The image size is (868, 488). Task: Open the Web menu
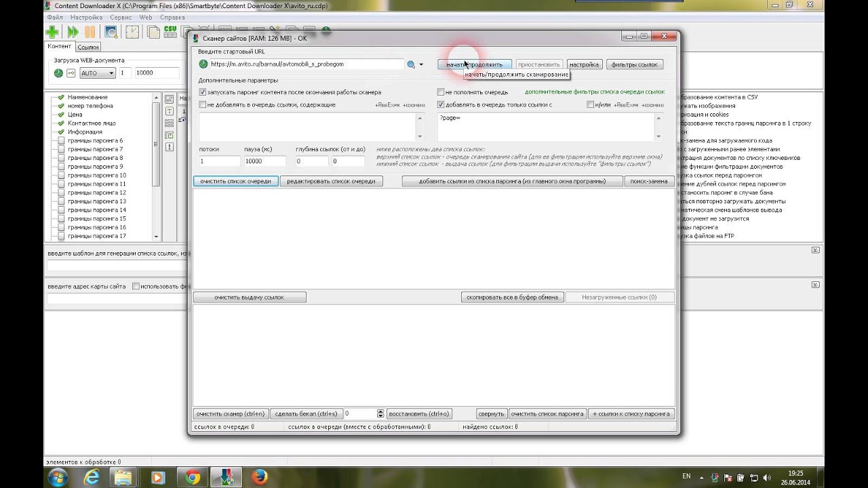145,17
